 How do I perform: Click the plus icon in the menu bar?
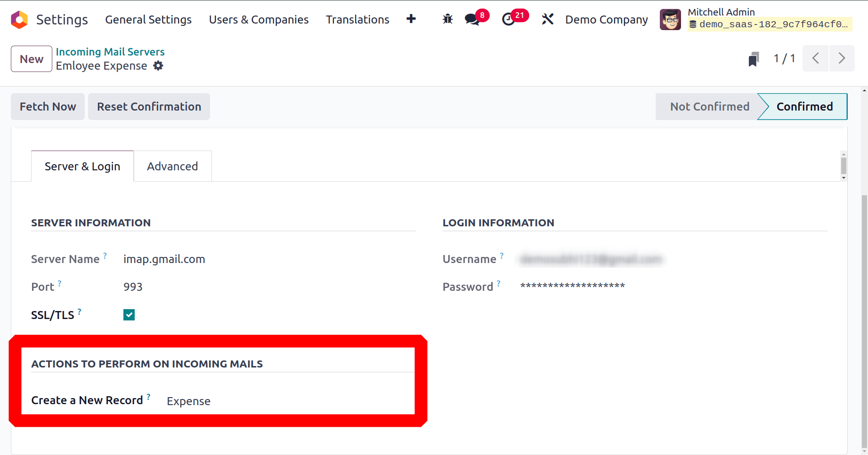pos(411,19)
